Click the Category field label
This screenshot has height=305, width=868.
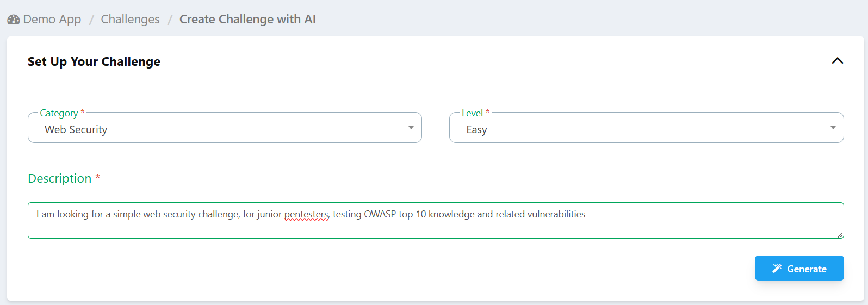(x=59, y=113)
